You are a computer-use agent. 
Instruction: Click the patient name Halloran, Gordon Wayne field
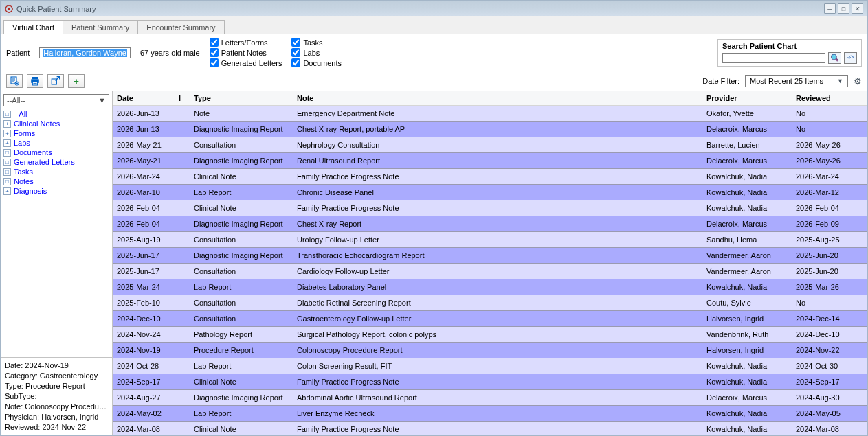click(x=85, y=53)
